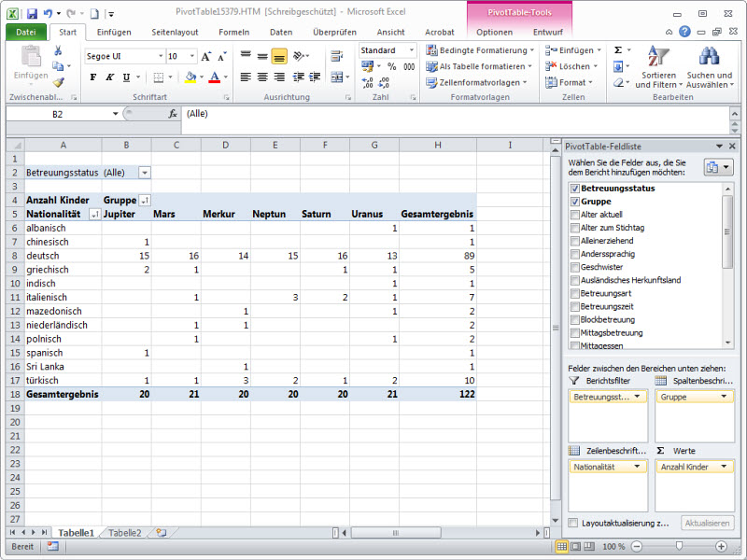Screen dimensions: 747x560
Task: Toggle Italic (K) formatting
Action: [x=109, y=77]
